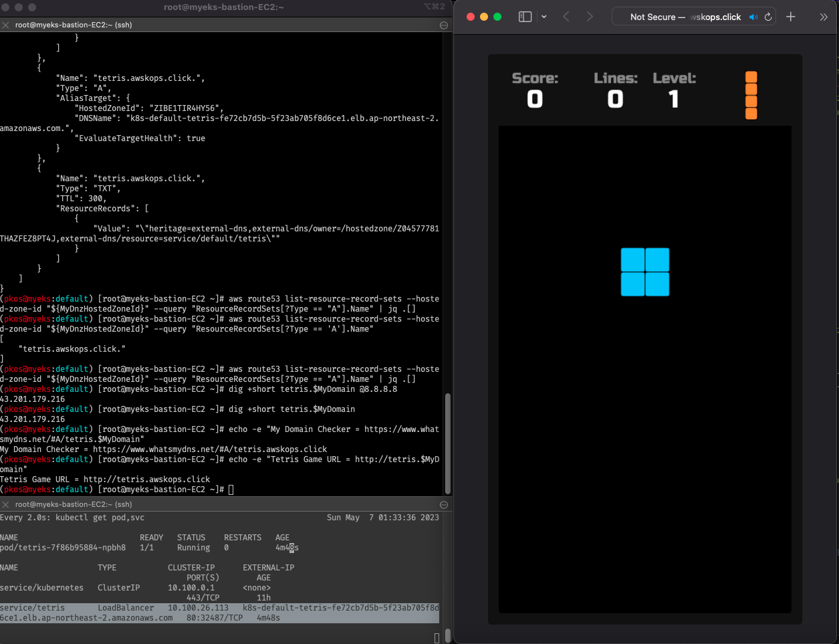Click the 'Every 2.0s: kubectl get pod,svc' header
The height and width of the screenshot is (644, 839).
coord(72,518)
